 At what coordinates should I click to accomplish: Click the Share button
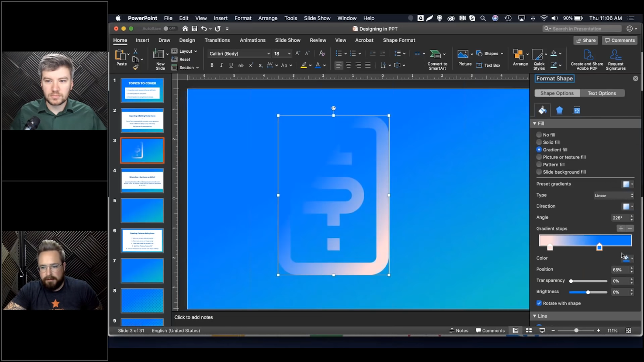[x=586, y=40]
